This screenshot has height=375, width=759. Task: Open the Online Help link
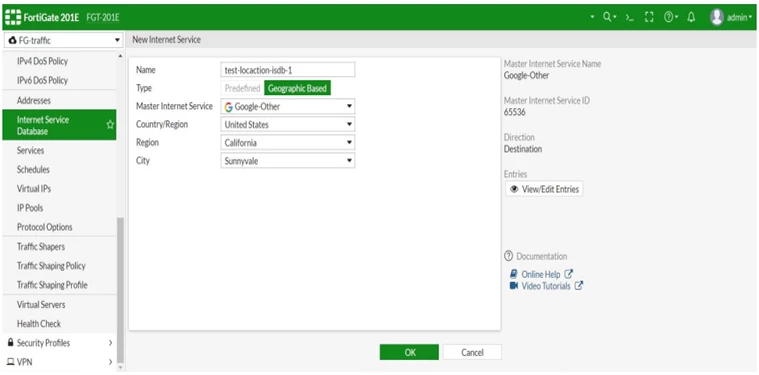[541, 274]
